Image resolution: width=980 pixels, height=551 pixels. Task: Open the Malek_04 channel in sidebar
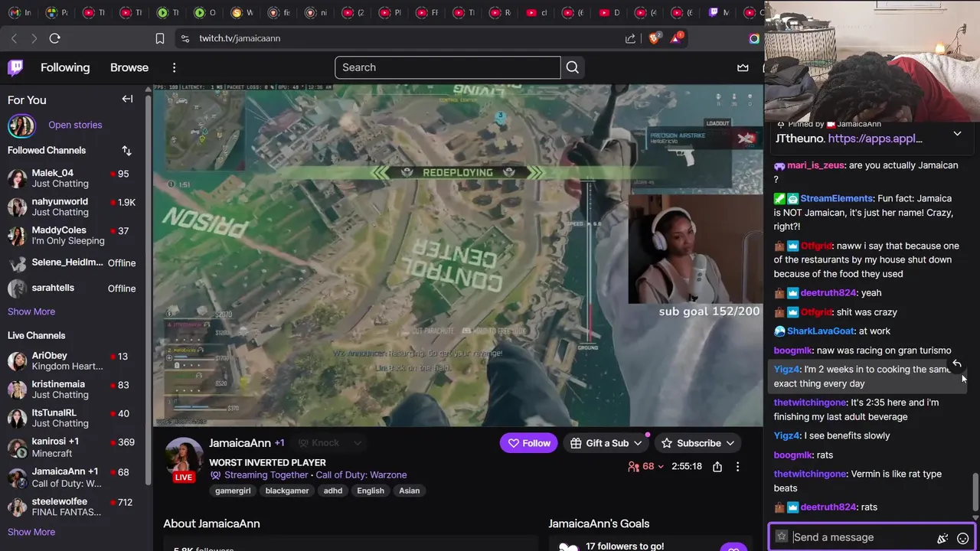tap(74, 178)
